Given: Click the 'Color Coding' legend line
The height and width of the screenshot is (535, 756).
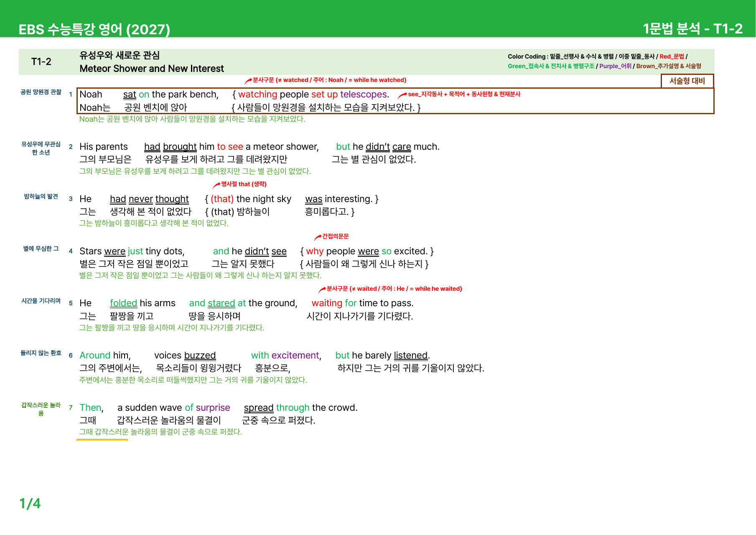Looking at the screenshot, I should (598, 56).
